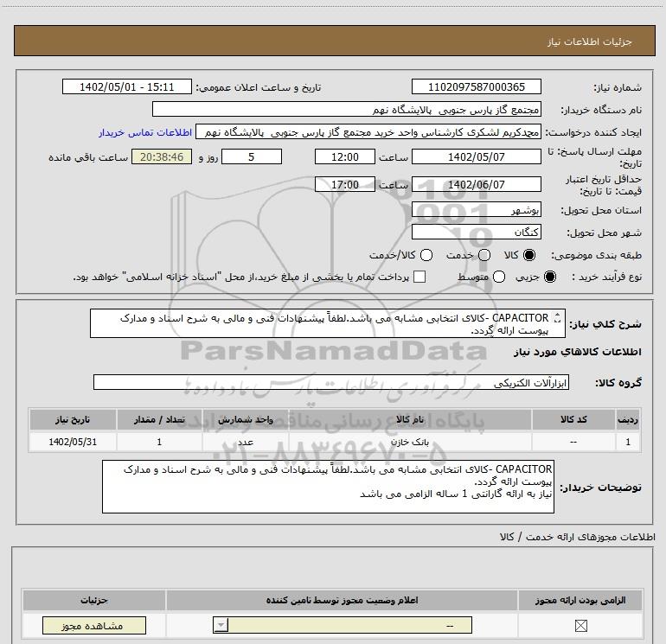Click the جزئیات اطلاعات نیاز page header

click(334, 41)
